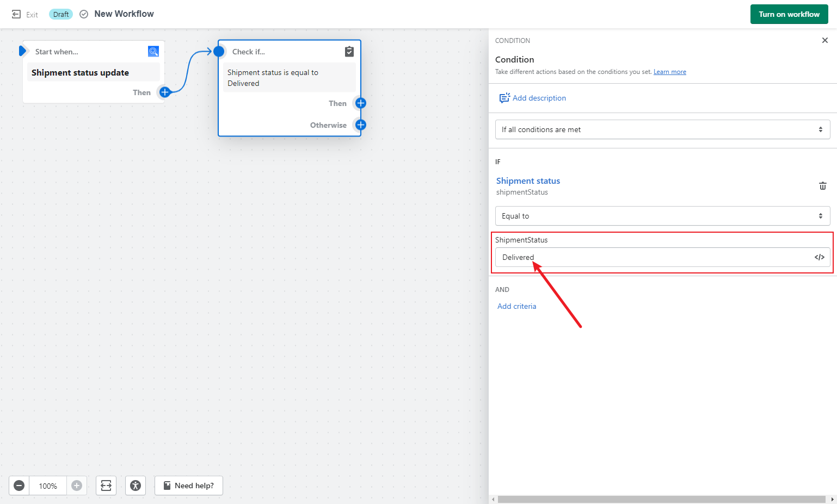Viewport: 837px width, 504px height.
Task: Select the condition text Shipment status is equal to Delivered
Action: pos(290,78)
